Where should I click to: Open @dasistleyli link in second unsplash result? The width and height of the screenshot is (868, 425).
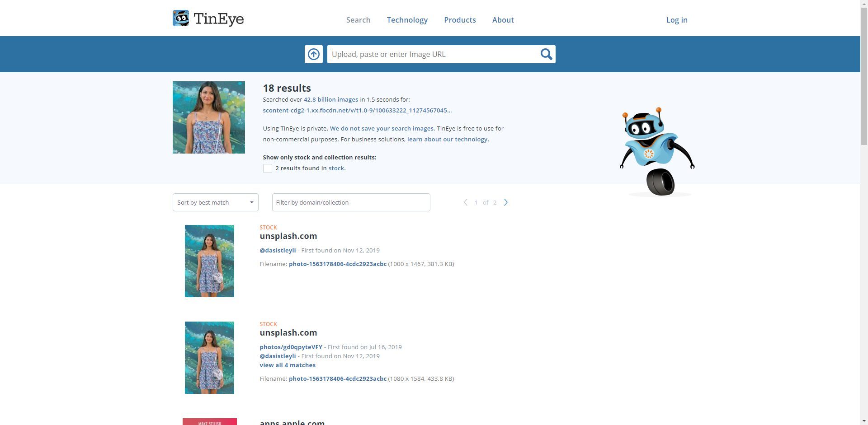(278, 356)
